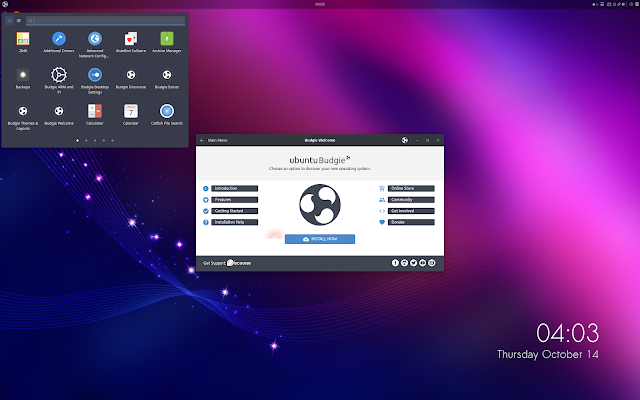This screenshot has height=400, width=640.
Task: Open the folder places indicator in panel
Action: coord(609,4)
